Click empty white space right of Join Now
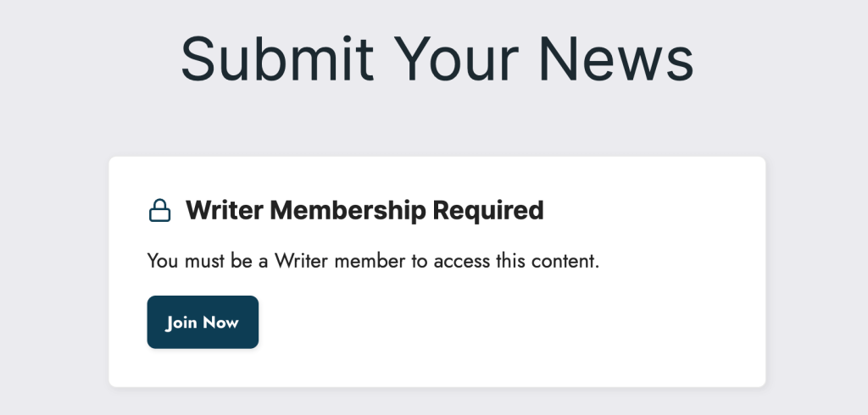This screenshot has height=415, width=868. coord(498,322)
